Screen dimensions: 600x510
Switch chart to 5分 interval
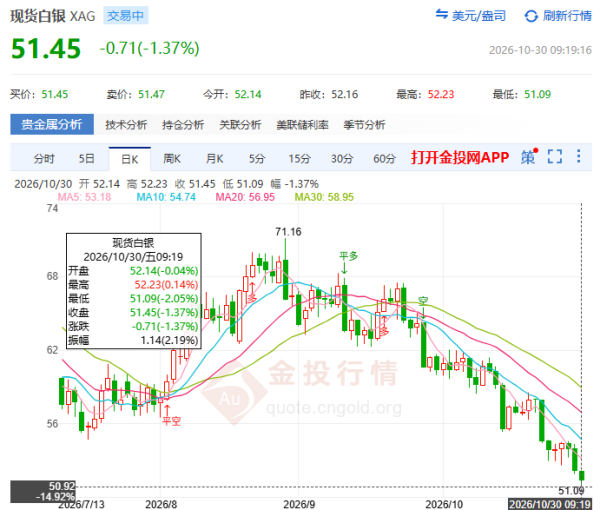[257, 158]
